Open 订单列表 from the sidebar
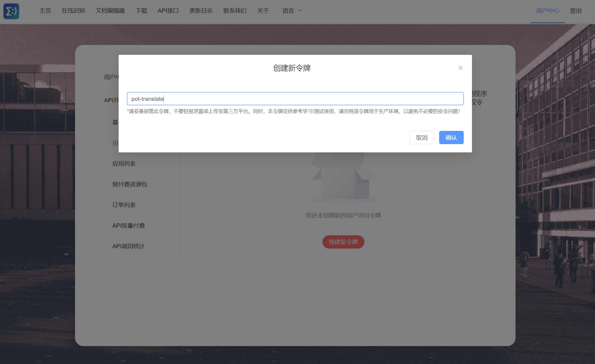Viewport: 595px width, 364px height. (124, 205)
